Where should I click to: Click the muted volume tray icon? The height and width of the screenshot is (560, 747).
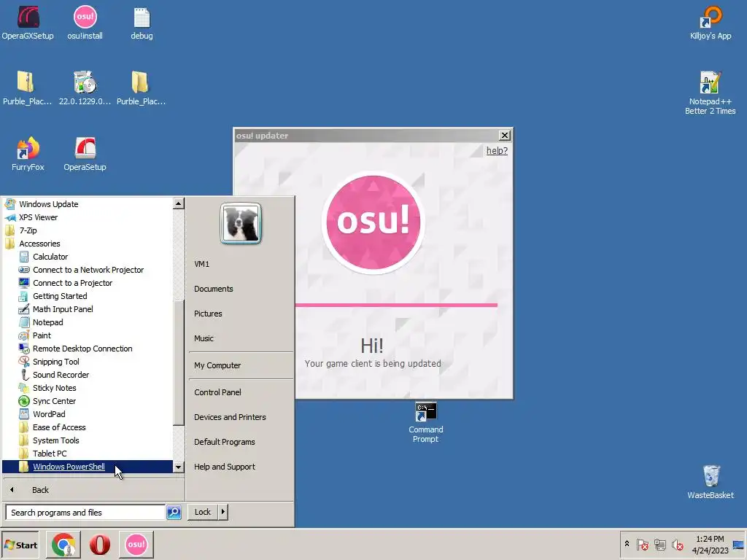click(677, 544)
